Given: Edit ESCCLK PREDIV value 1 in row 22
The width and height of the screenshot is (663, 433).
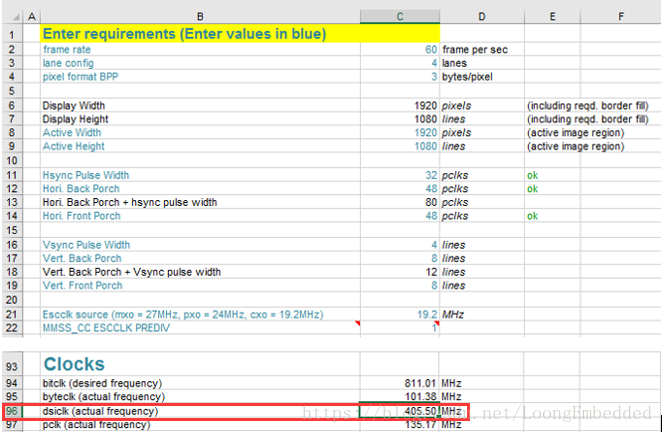Looking at the screenshot, I should (x=400, y=328).
